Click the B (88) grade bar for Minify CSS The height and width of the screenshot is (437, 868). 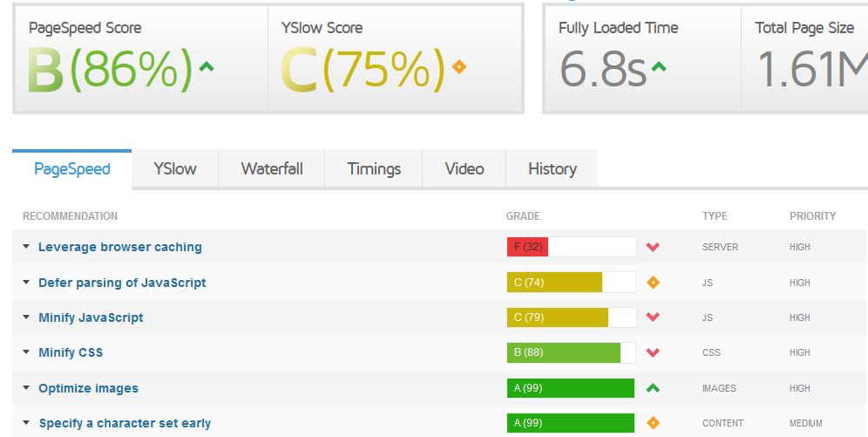564,353
